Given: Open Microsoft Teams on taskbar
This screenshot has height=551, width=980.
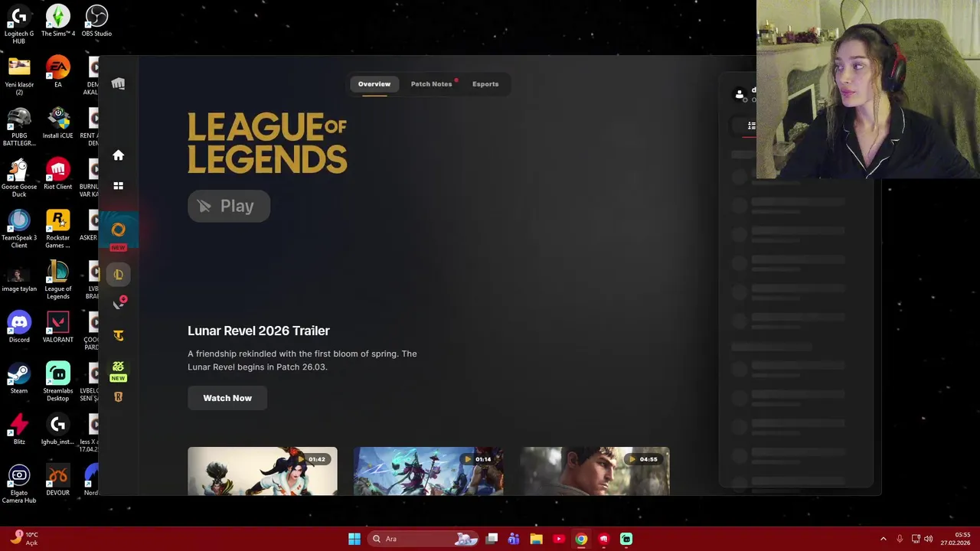Looking at the screenshot, I should pos(514,539).
